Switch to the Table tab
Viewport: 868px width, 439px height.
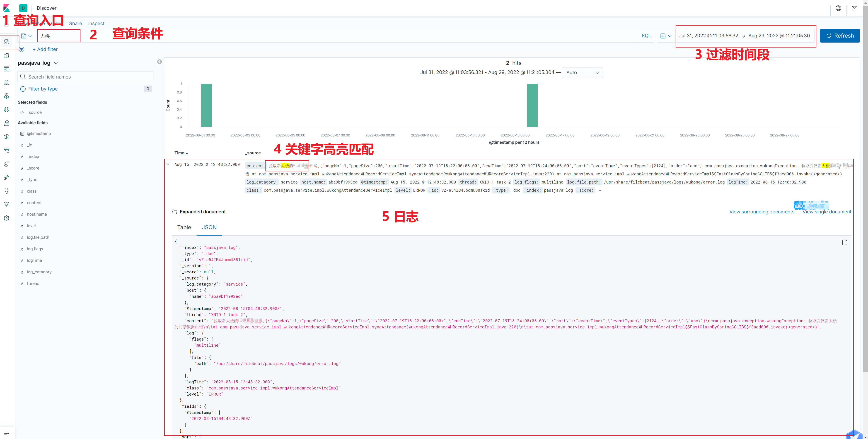point(184,227)
